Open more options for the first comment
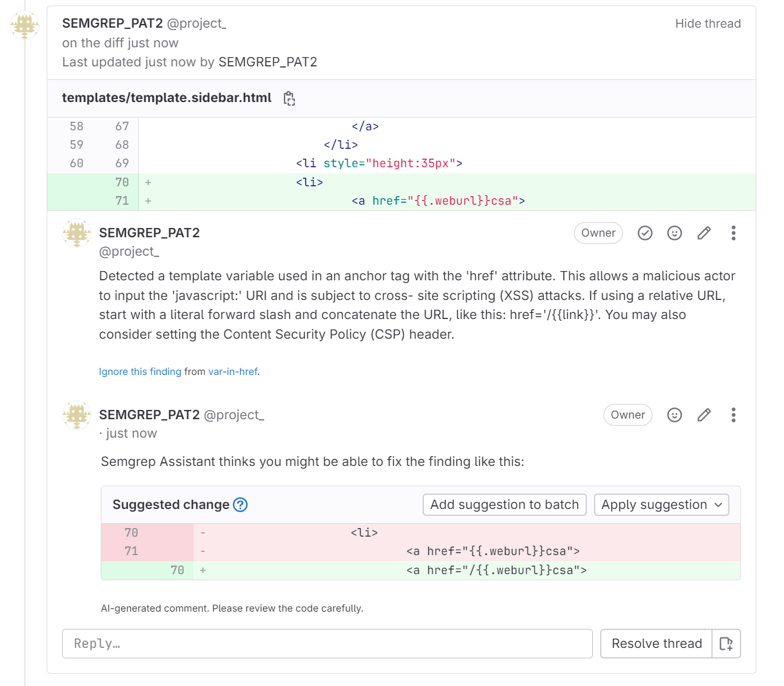This screenshot has height=686, width=784. point(733,233)
